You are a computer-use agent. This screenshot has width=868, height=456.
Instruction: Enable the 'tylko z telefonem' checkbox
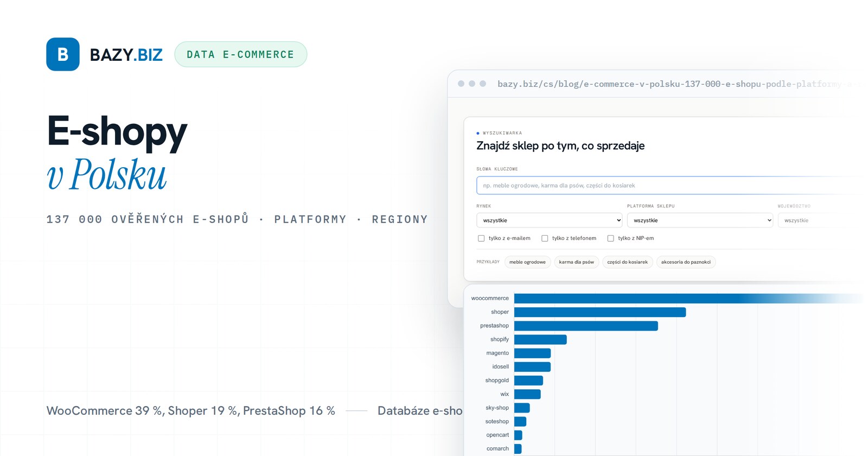[x=545, y=238]
